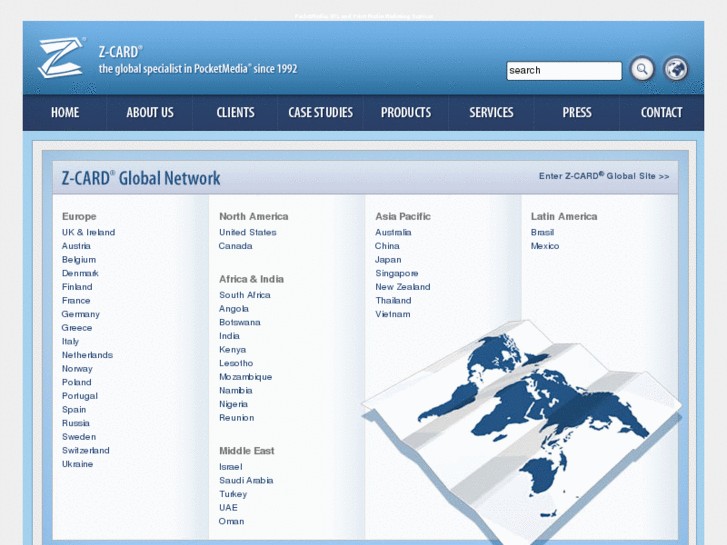Screen dimensions: 727x545
Task: Go to the CLIENTS page
Action: [x=236, y=112]
